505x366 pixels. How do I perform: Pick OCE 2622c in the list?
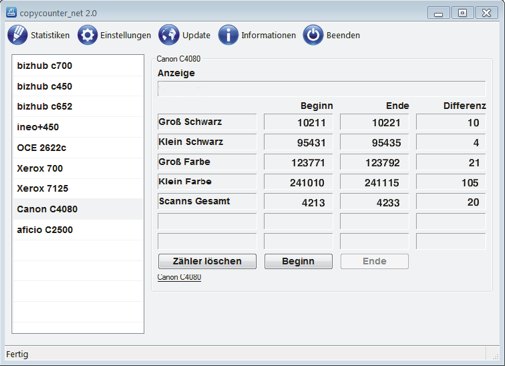[78, 148]
